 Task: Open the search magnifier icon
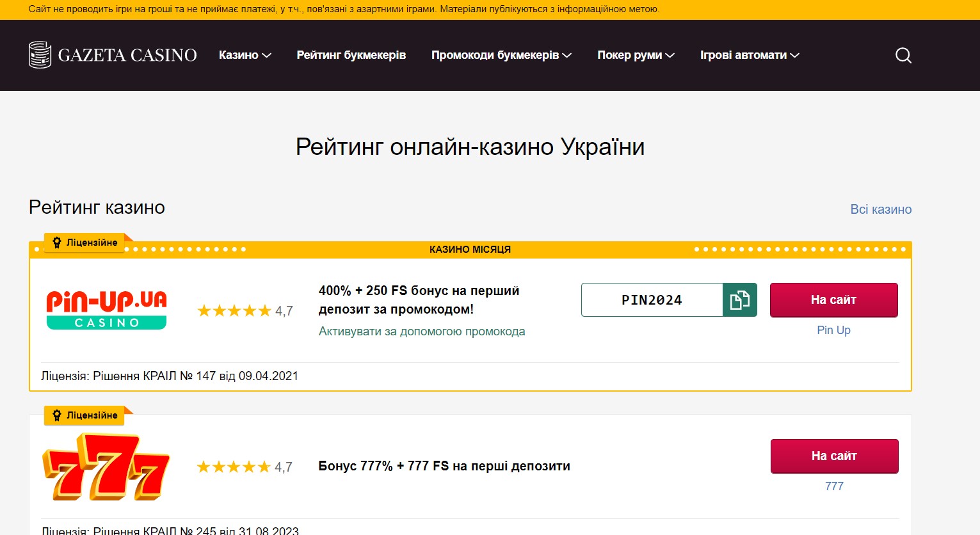(x=903, y=56)
